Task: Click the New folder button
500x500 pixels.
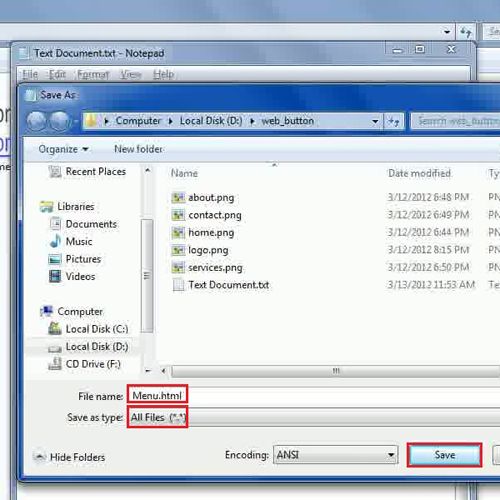Action: tap(138, 149)
